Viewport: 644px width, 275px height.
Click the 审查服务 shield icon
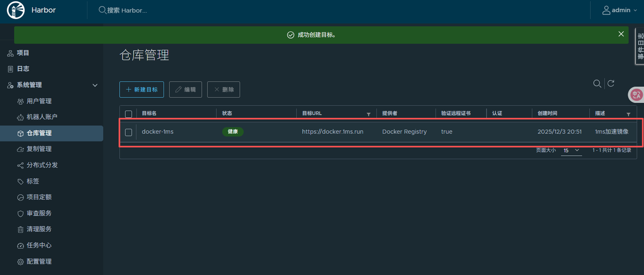[x=21, y=214]
